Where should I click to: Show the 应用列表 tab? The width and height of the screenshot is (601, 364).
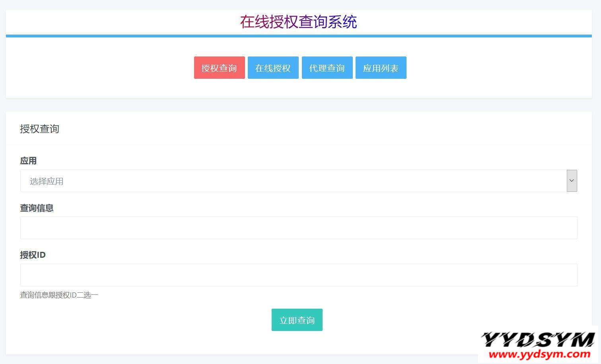click(x=381, y=68)
